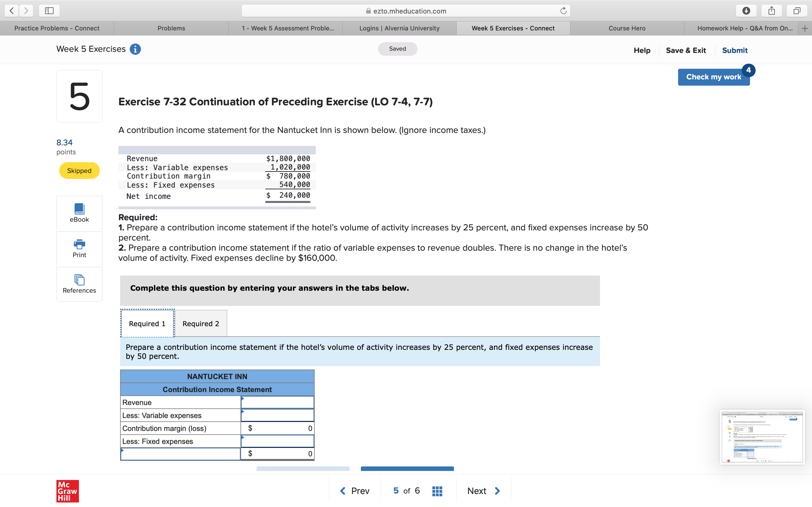Click the McGraw Hill logo

click(67, 491)
